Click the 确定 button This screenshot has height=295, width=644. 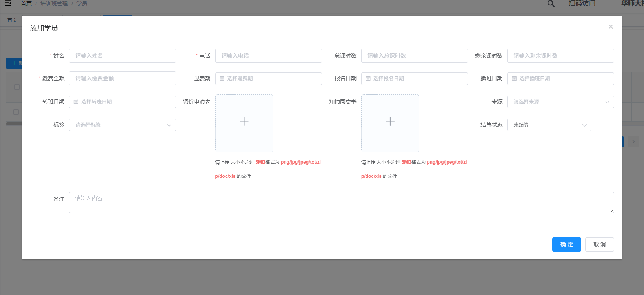click(x=567, y=244)
